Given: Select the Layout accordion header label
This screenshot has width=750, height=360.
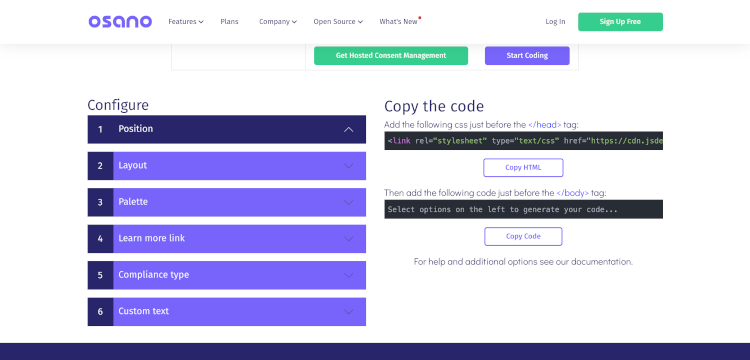Looking at the screenshot, I should (132, 165).
